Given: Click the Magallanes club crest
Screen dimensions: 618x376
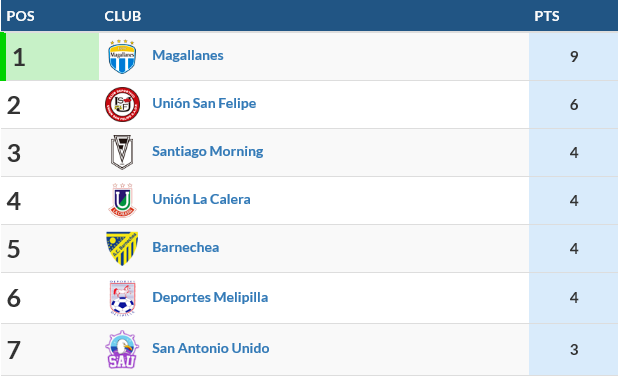Looking at the screenshot, I should coord(122,57).
